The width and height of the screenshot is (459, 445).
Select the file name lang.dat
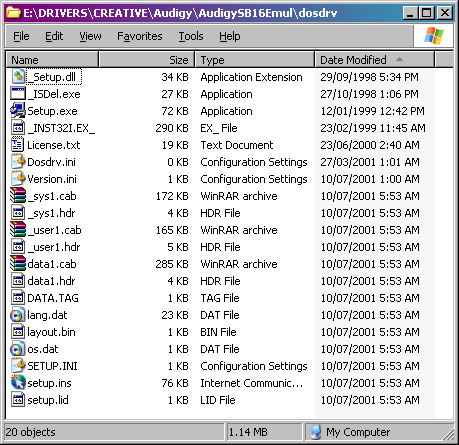(x=47, y=315)
